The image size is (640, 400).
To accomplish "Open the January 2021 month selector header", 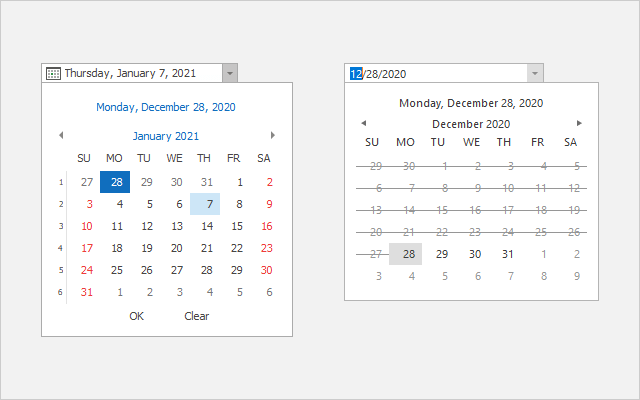I will click(166, 136).
